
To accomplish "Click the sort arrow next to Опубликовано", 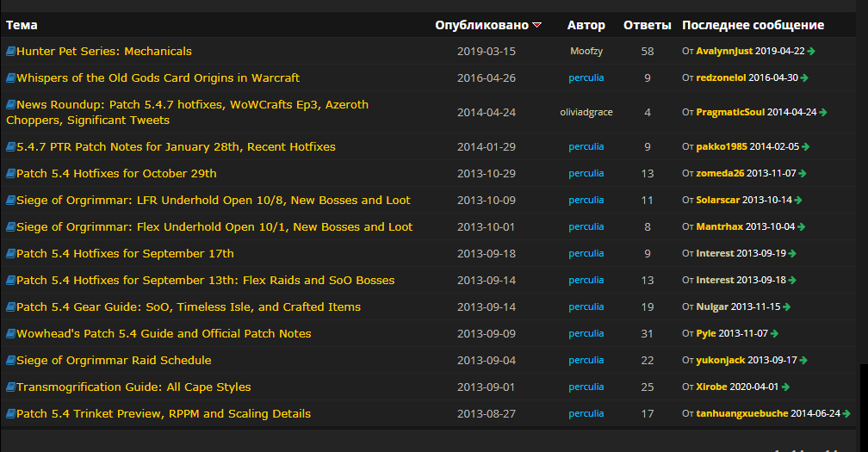I will tap(537, 25).
